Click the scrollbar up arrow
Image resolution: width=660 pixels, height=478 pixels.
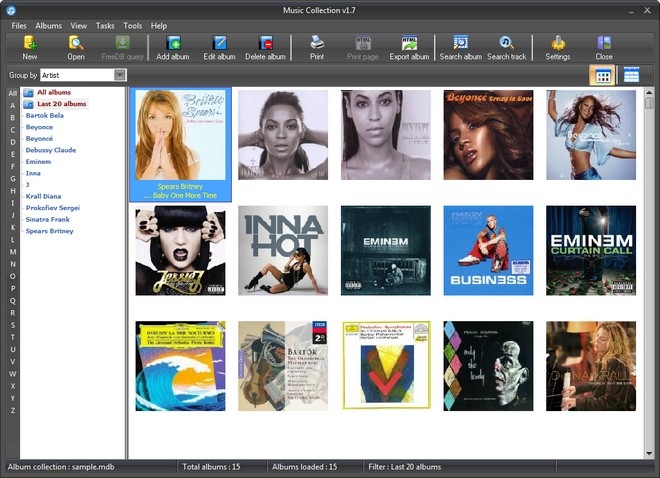(649, 93)
